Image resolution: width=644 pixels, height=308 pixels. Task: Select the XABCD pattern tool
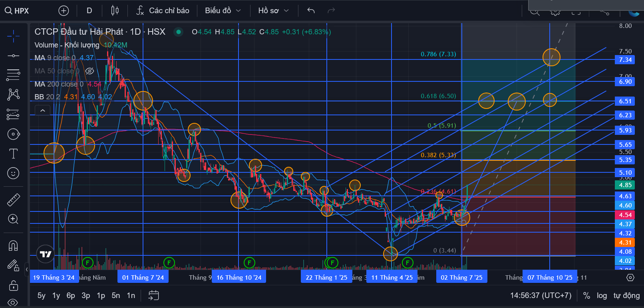tap(13, 95)
